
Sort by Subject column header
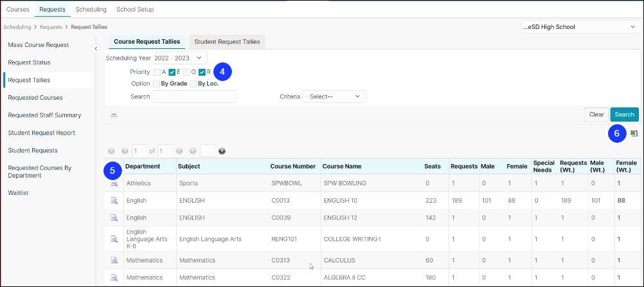pyautogui.click(x=188, y=167)
